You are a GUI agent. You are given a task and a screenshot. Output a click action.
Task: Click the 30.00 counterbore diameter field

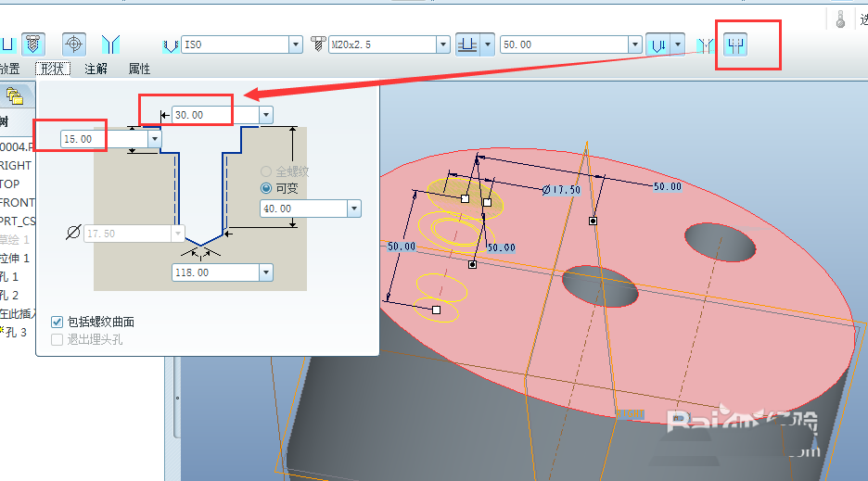pyautogui.click(x=215, y=115)
